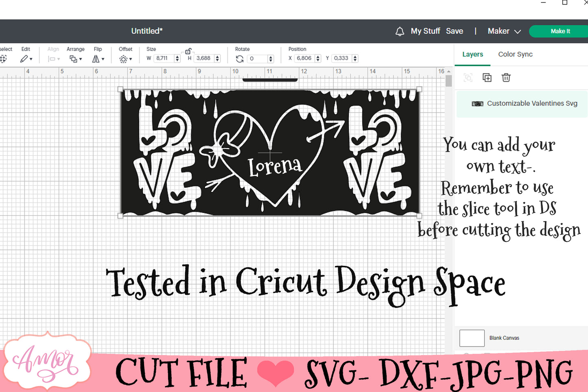Toggle the size lock icon
The image size is (588, 392).
click(x=188, y=51)
